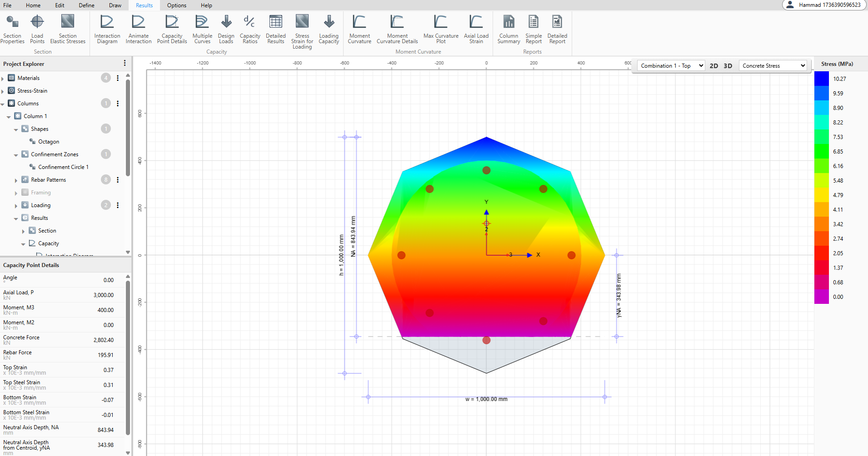Open the Interaction Diagram tool
This screenshot has height=456, width=868.
[x=107, y=29]
